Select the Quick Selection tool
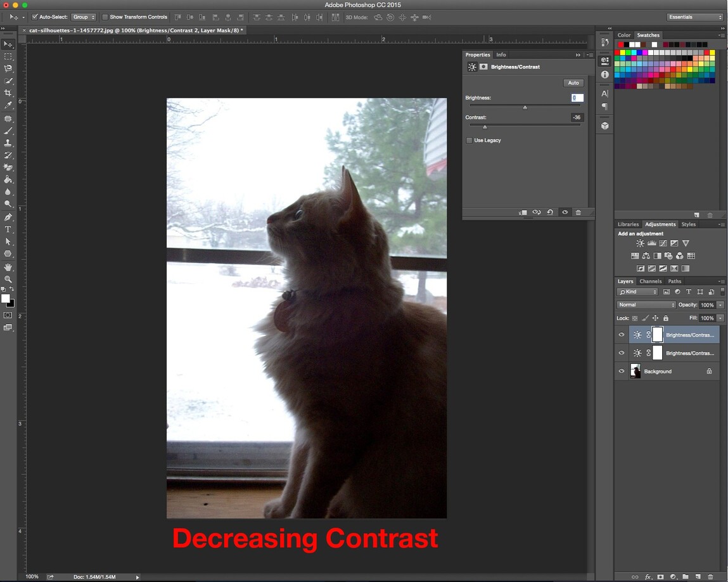 (x=8, y=81)
